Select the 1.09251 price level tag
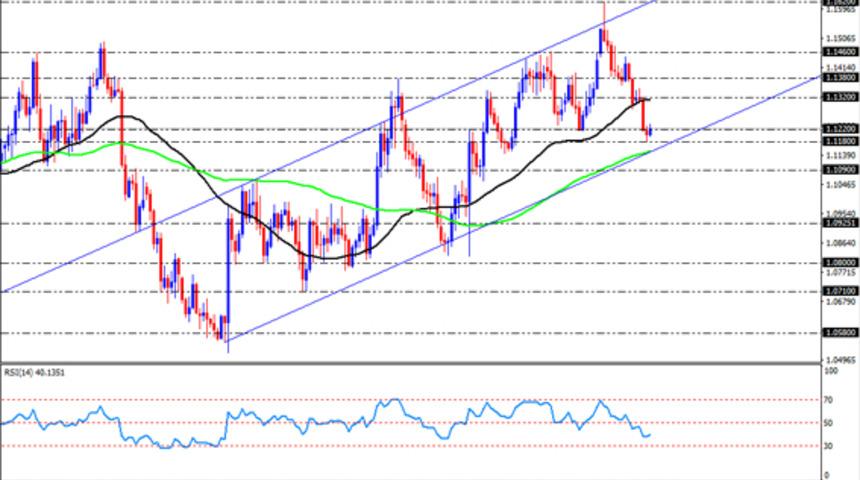The image size is (860, 480). tap(840, 223)
